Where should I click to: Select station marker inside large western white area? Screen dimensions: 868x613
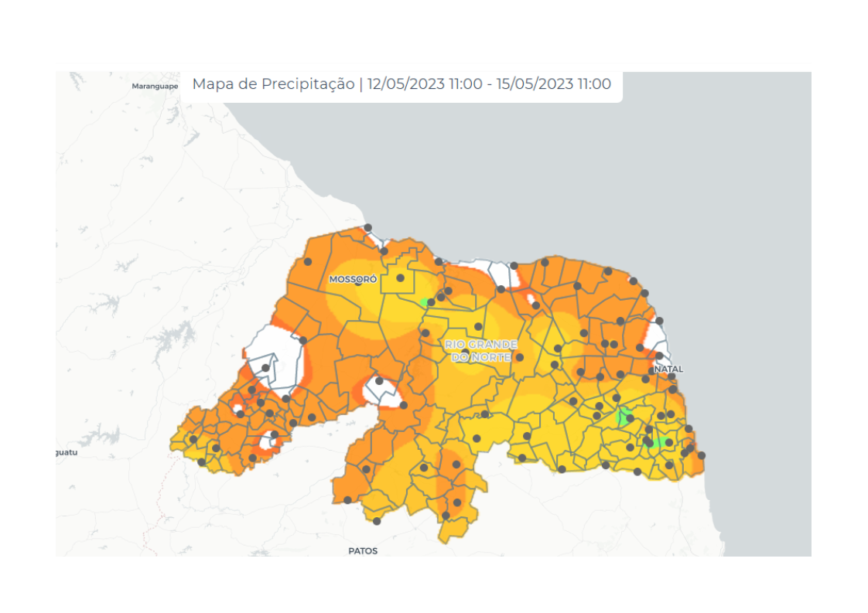click(x=265, y=368)
